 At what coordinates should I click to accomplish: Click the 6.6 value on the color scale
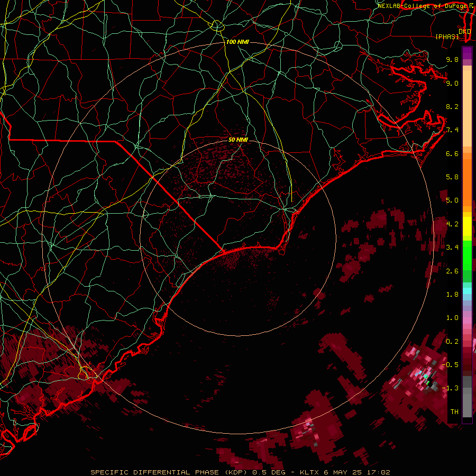pyautogui.click(x=452, y=153)
